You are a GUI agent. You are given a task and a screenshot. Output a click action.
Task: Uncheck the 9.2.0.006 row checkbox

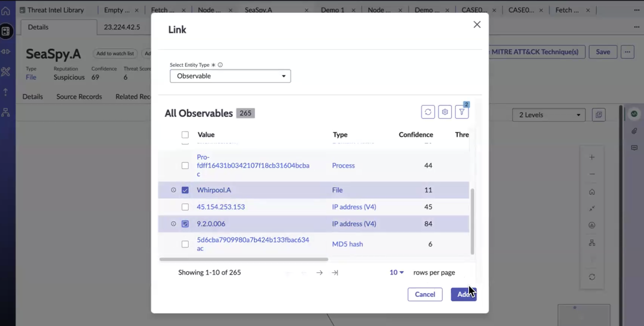(x=185, y=224)
